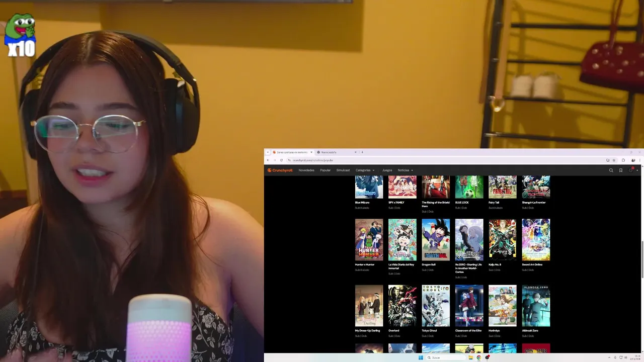
Task: Open File Explorer from the taskbar
Action: coord(470,357)
